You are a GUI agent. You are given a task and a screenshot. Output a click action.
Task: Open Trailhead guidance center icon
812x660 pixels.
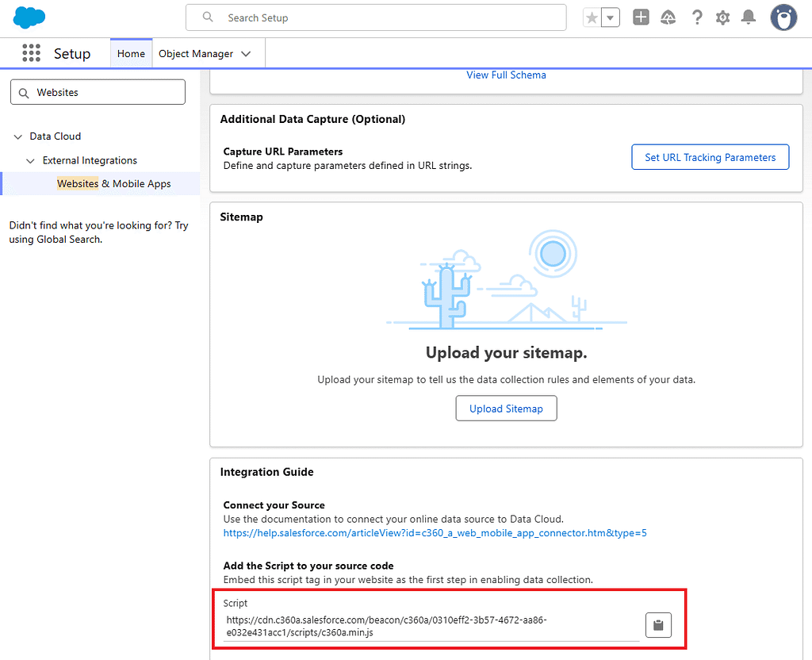[668, 17]
